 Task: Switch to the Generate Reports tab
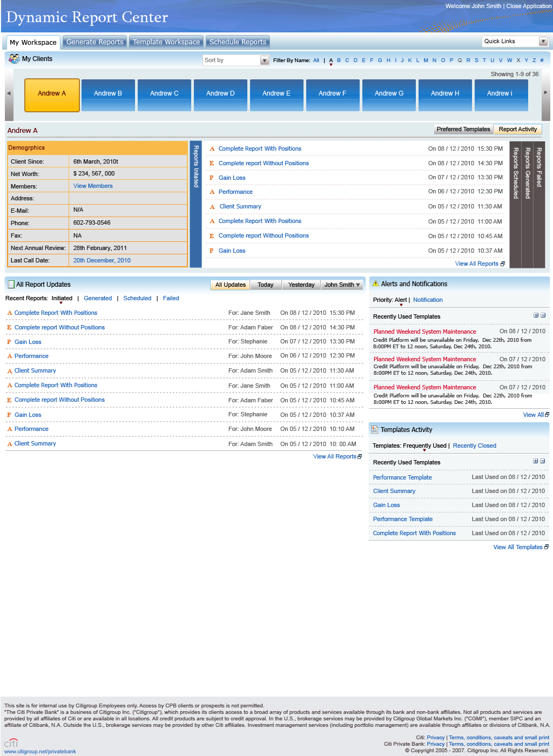pos(95,42)
